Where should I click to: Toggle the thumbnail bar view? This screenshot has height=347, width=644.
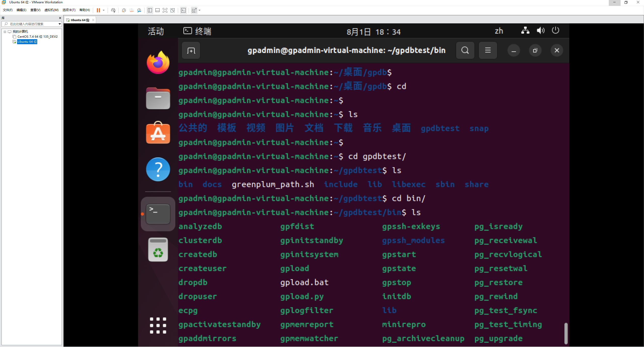click(x=157, y=10)
